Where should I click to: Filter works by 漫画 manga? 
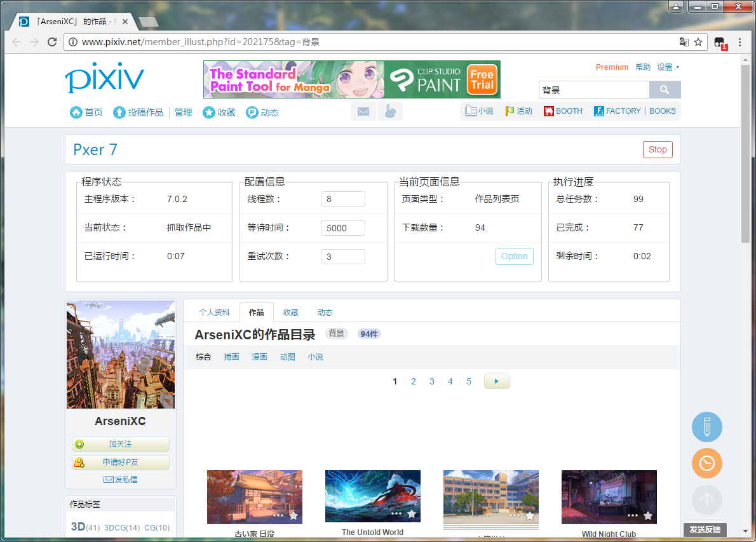click(259, 357)
